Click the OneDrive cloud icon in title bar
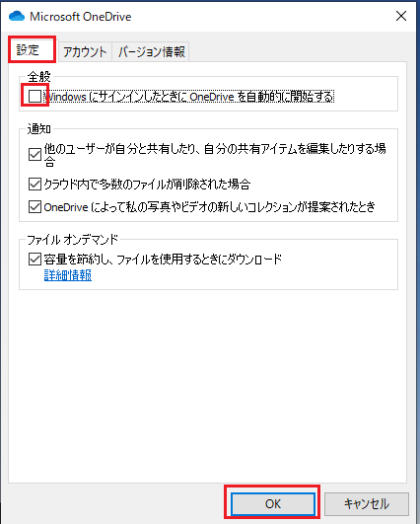 pyautogui.click(x=17, y=16)
